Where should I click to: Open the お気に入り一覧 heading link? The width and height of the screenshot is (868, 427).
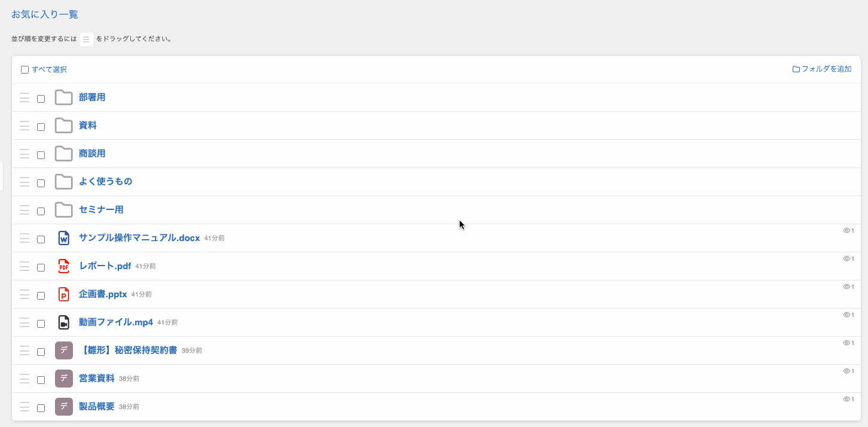point(45,14)
